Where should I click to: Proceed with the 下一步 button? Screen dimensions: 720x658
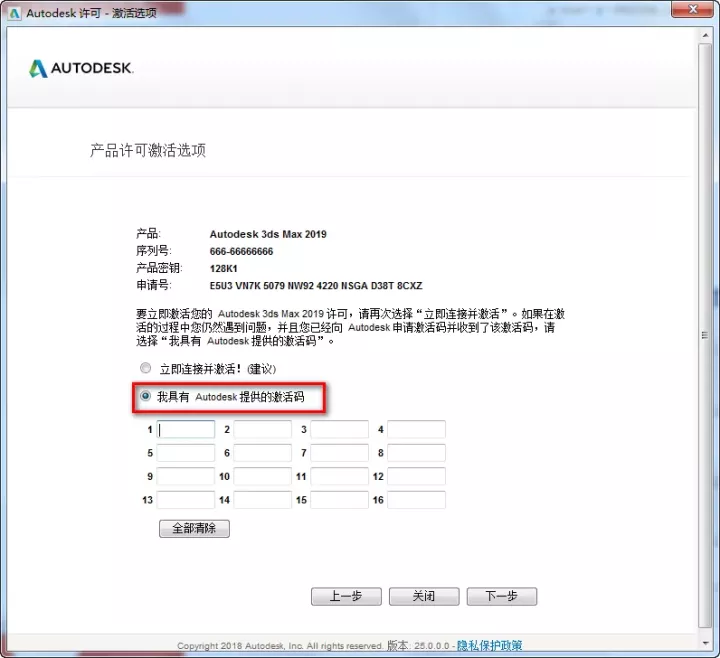(501, 596)
